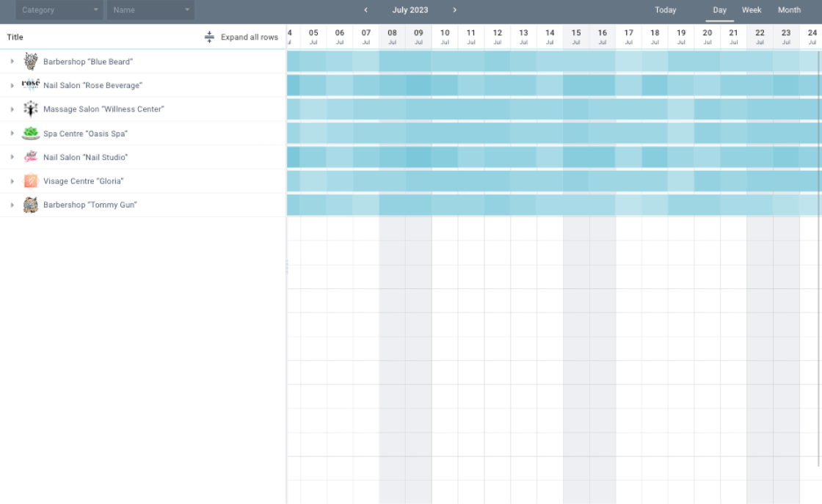Click the Expand all rows icon
Screen dimensions: 822x504
coord(208,37)
